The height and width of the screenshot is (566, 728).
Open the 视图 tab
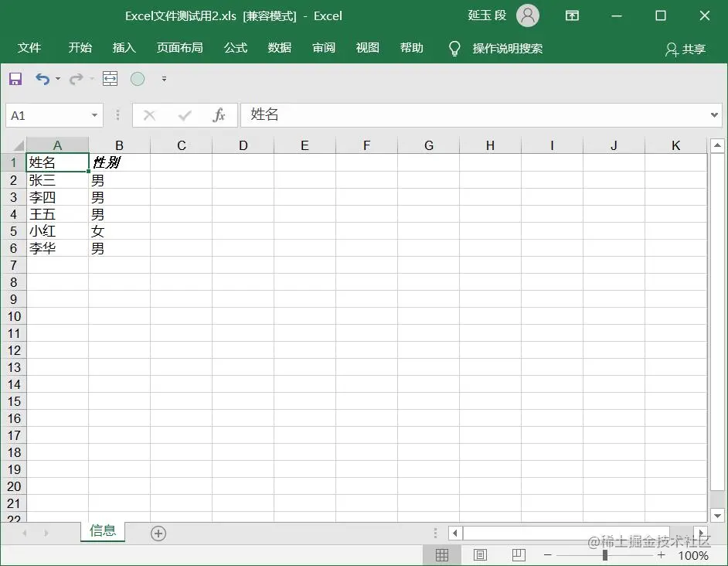[x=367, y=48]
